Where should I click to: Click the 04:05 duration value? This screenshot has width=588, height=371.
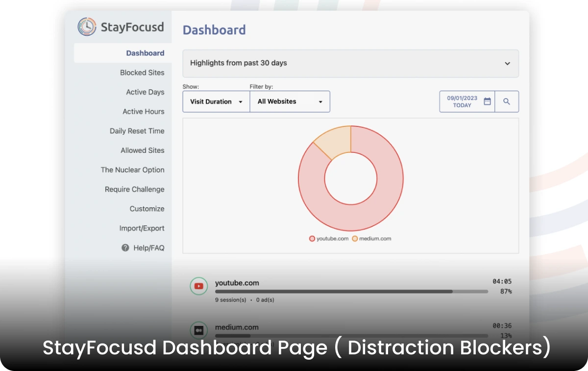[502, 281]
